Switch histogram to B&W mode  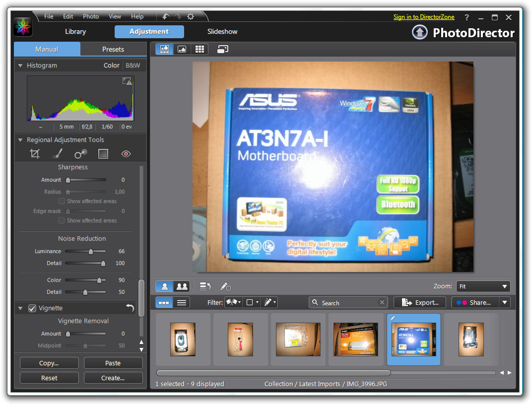(133, 66)
